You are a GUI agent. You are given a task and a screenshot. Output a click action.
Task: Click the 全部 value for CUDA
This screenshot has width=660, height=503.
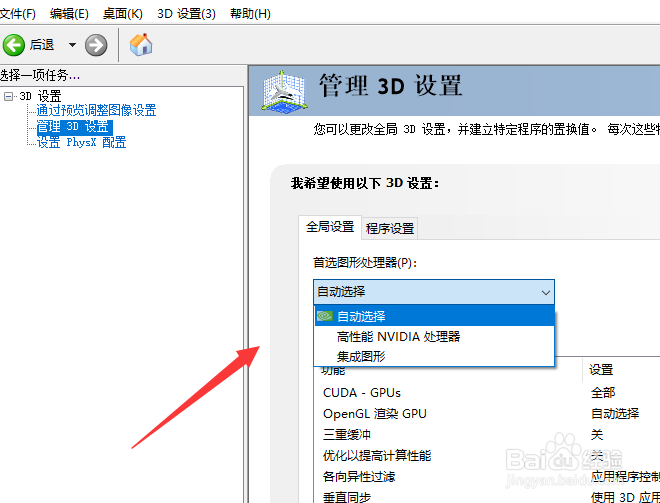point(603,393)
